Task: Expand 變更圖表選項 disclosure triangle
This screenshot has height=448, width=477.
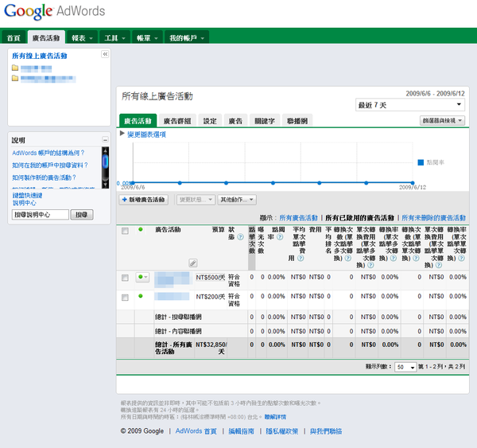Action: tap(122, 134)
